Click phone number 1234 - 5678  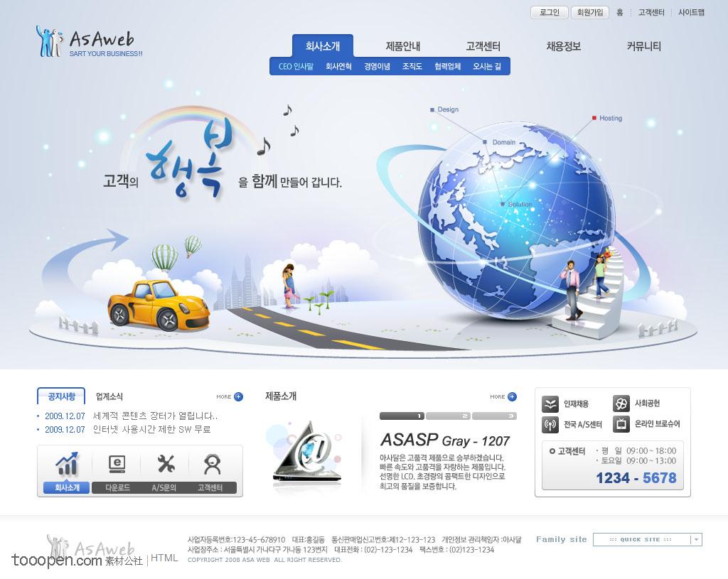point(636,478)
